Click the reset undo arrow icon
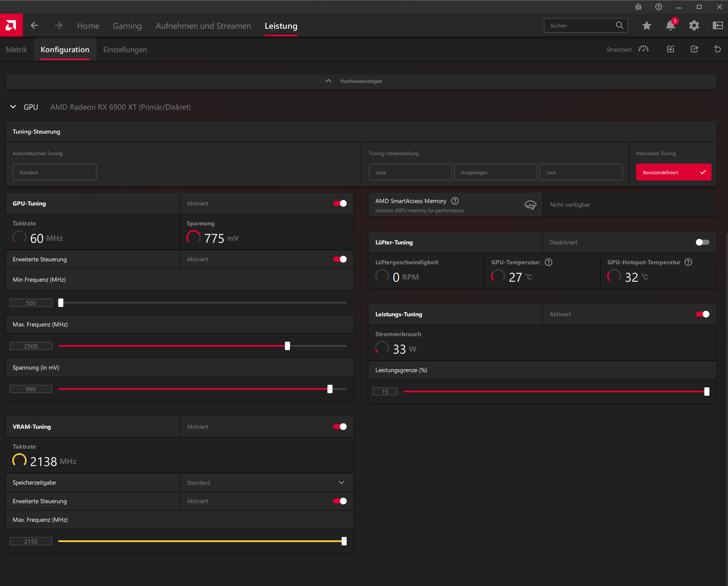Screen dimensions: 728x586 click(717, 49)
